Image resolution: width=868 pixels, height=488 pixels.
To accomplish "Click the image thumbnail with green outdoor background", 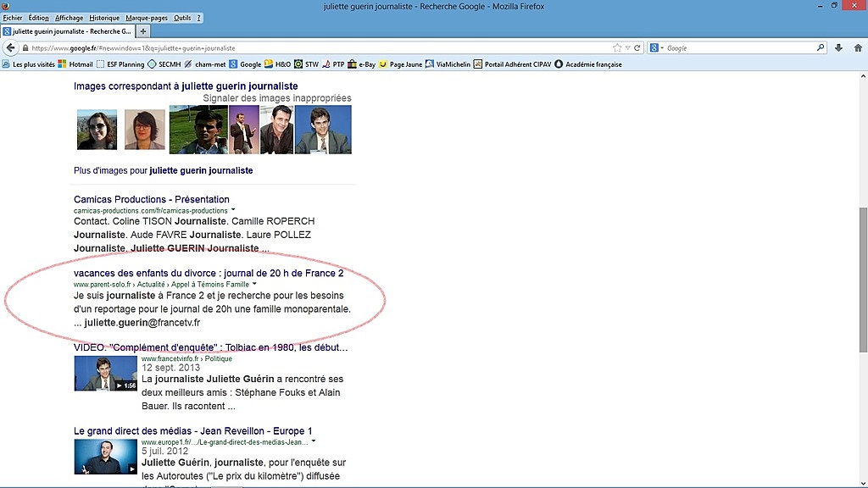I will tap(198, 130).
